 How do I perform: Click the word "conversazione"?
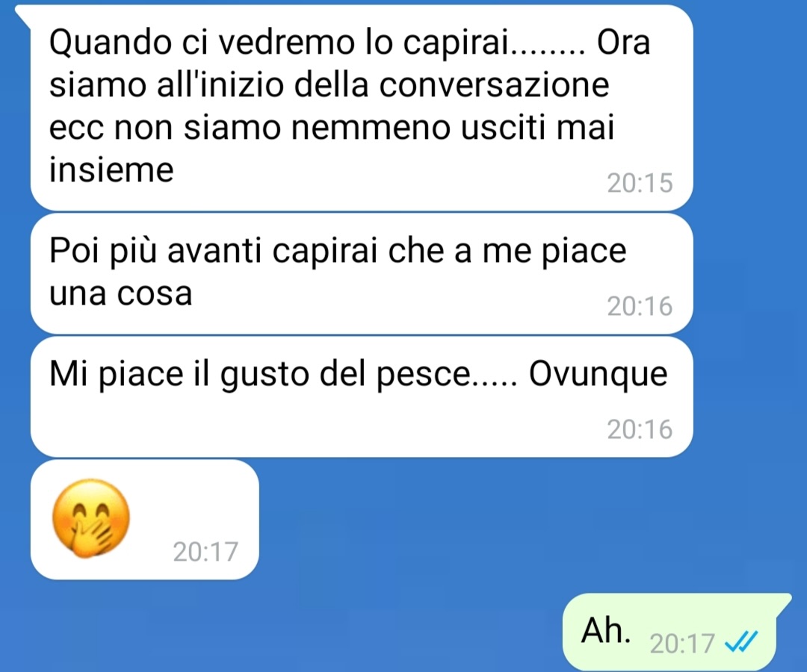click(x=495, y=85)
